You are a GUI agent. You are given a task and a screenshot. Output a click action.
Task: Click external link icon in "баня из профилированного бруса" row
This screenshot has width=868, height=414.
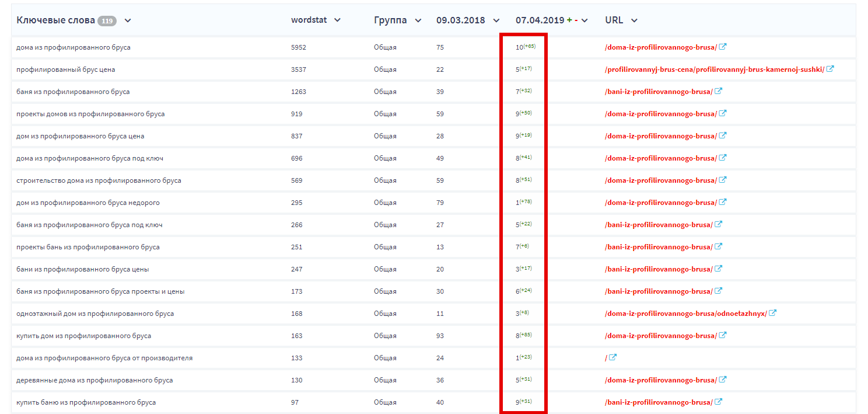pos(719,91)
